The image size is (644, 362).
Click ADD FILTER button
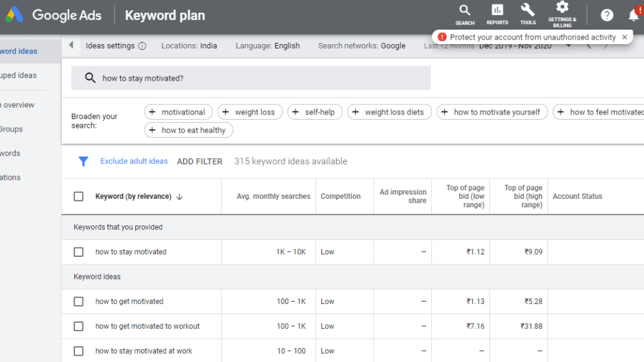click(x=199, y=161)
